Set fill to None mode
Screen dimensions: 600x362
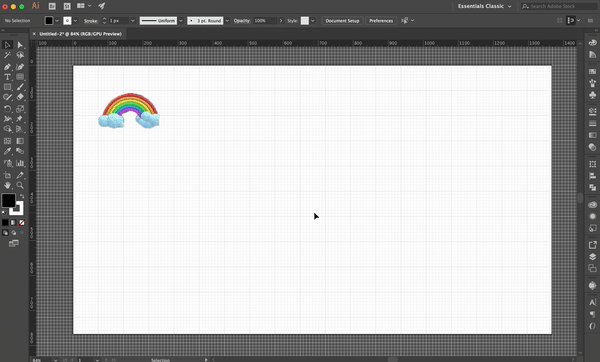pos(22,222)
